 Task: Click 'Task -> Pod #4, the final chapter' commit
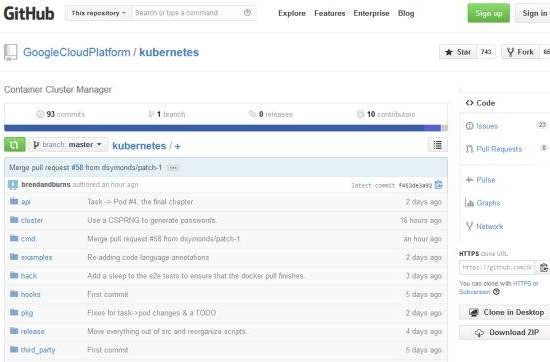(140, 202)
